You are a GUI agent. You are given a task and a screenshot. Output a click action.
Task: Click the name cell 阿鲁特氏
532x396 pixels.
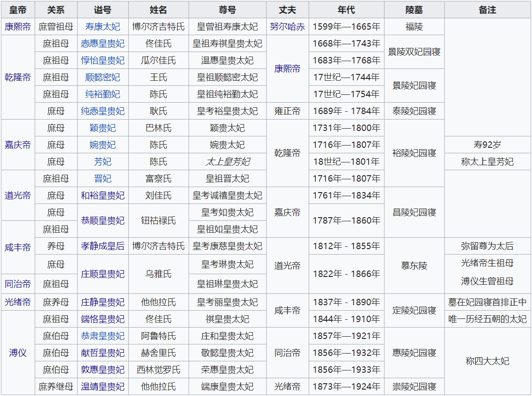pos(158,336)
